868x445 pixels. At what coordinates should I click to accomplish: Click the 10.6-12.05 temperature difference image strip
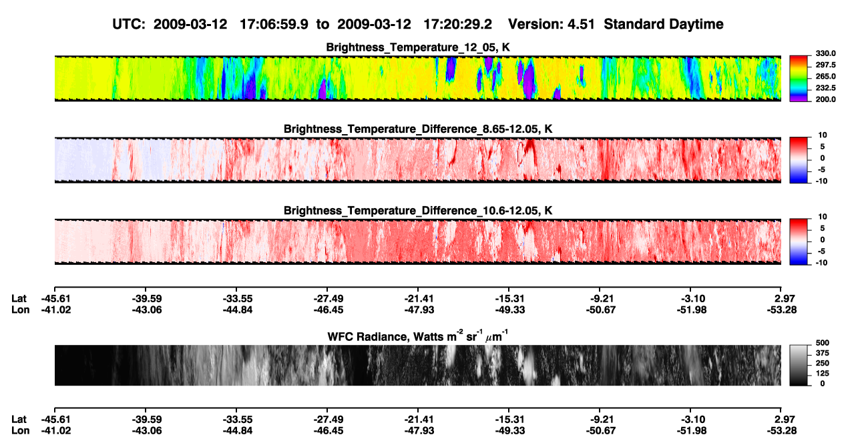click(417, 242)
